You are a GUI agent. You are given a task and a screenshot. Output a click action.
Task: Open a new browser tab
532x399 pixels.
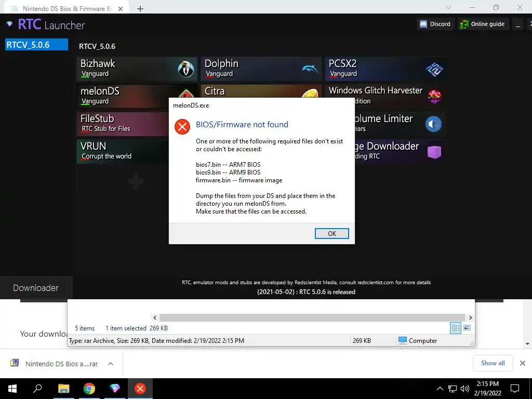tap(140, 9)
